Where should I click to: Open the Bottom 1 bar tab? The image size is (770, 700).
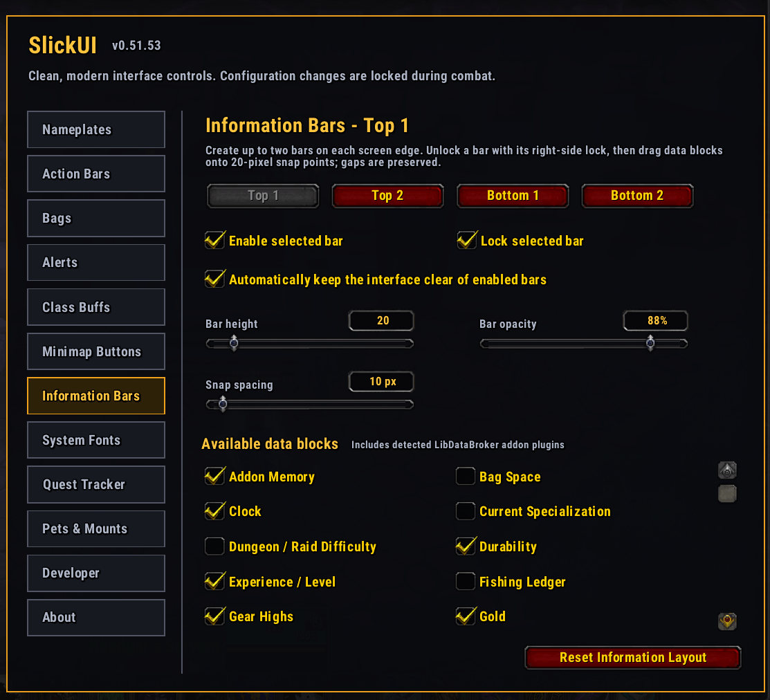pos(513,196)
